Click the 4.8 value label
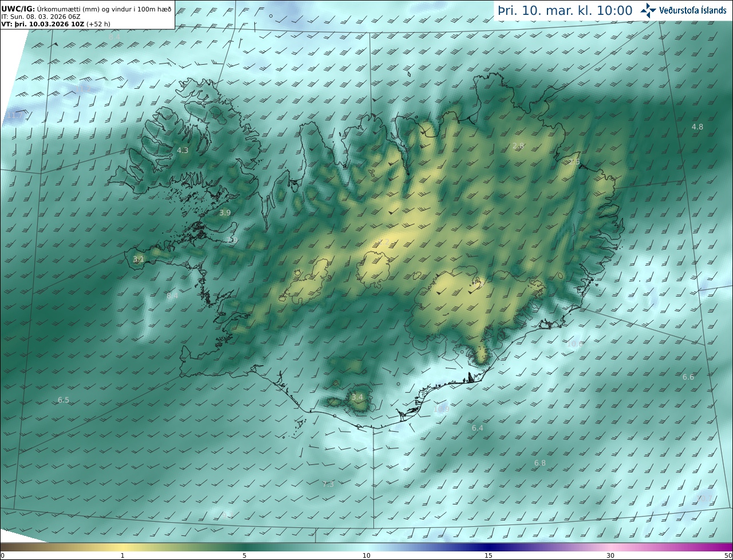733x560 pixels. [x=697, y=127]
